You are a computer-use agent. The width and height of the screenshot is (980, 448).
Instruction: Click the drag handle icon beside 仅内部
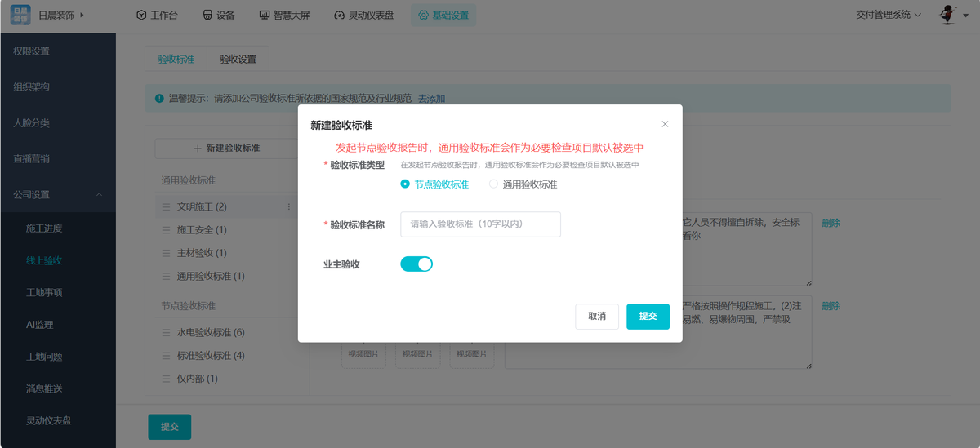tap(166, 379)
